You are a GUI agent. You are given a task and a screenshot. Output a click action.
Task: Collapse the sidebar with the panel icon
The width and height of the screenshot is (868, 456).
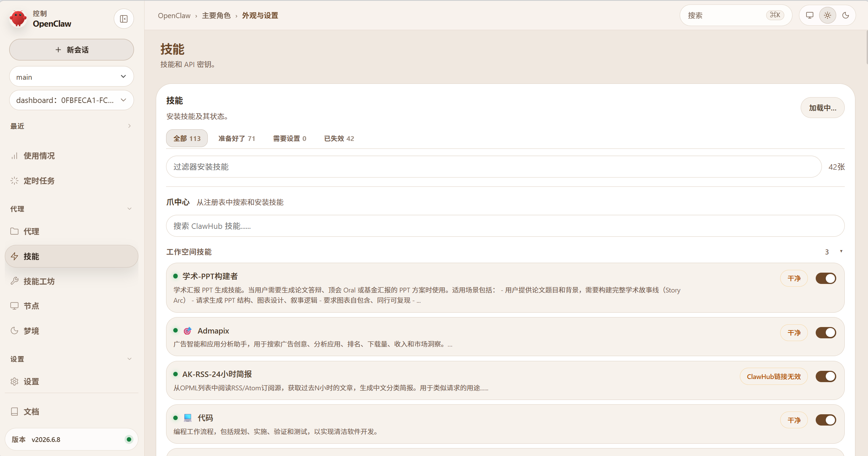click(124, 19)
